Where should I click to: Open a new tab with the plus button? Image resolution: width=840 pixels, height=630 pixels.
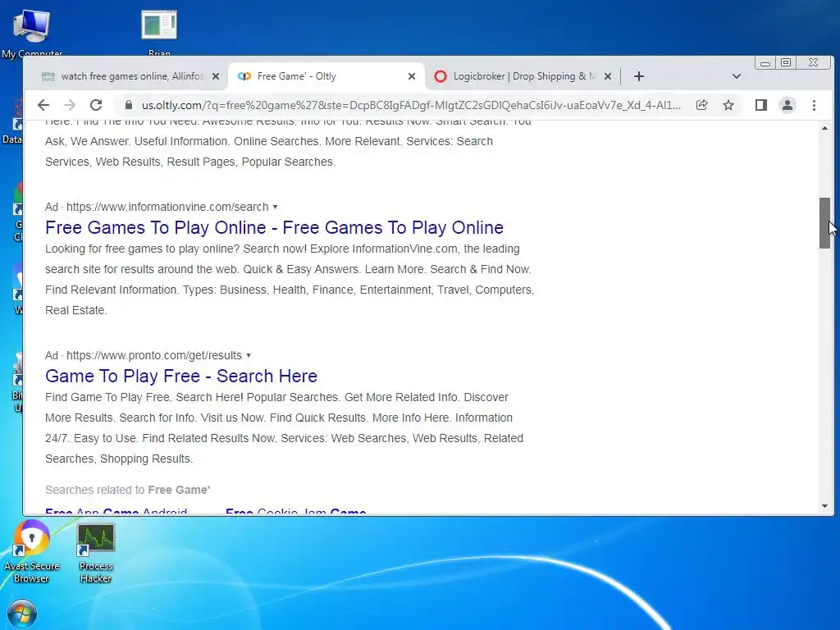pos(638,76)
